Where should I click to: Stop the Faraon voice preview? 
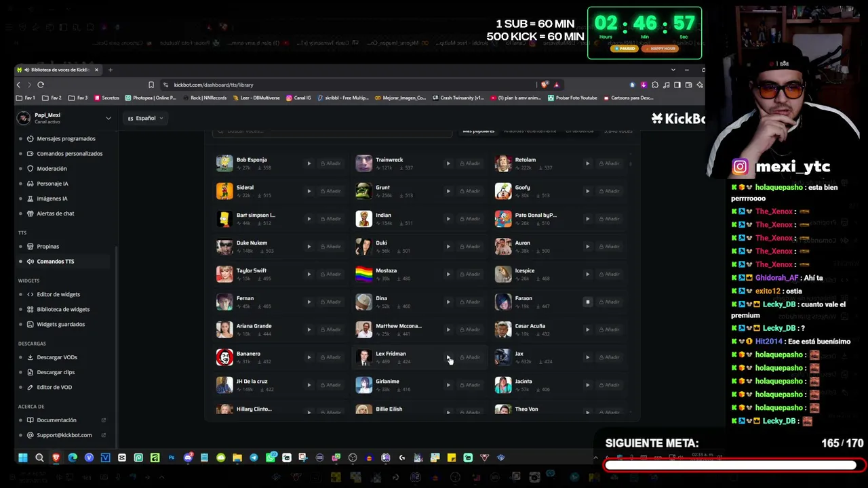coord(587,302)
